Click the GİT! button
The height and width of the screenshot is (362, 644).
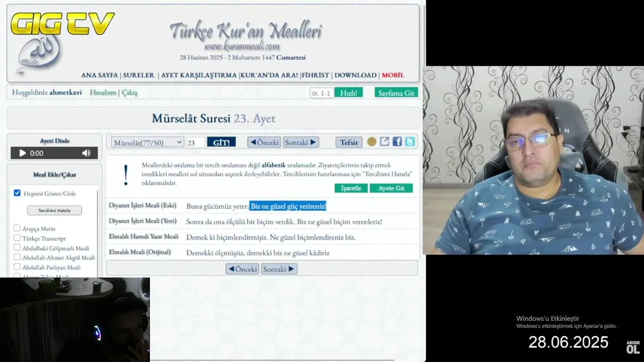[221, 142]
